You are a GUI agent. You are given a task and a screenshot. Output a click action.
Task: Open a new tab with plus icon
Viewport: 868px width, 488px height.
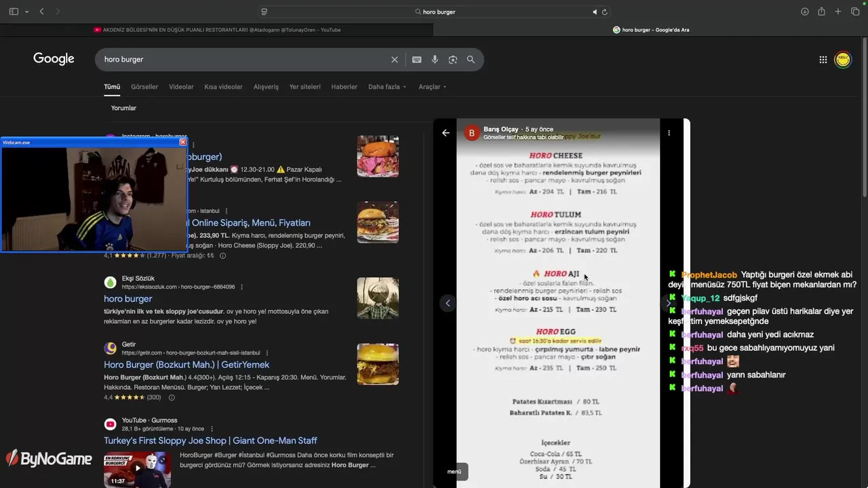(x=838, y=12)
